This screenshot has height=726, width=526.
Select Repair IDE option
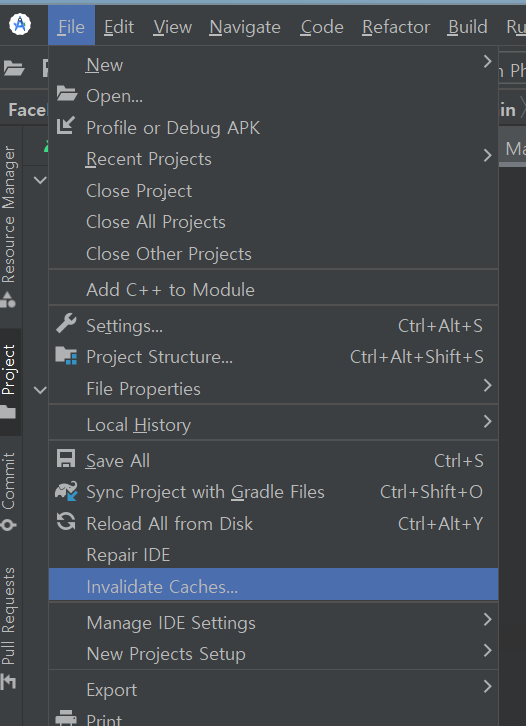(128, 555)
